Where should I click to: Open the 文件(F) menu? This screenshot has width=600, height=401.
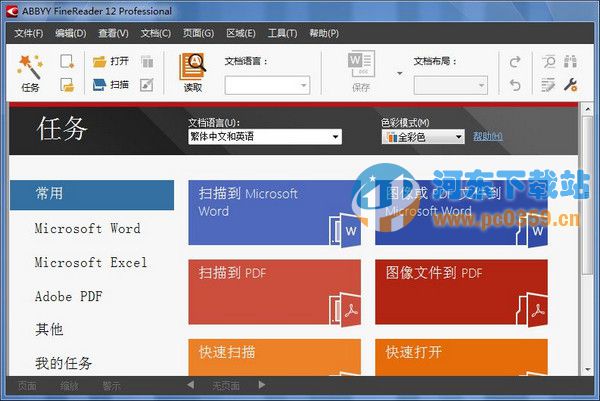coord(29,33)
